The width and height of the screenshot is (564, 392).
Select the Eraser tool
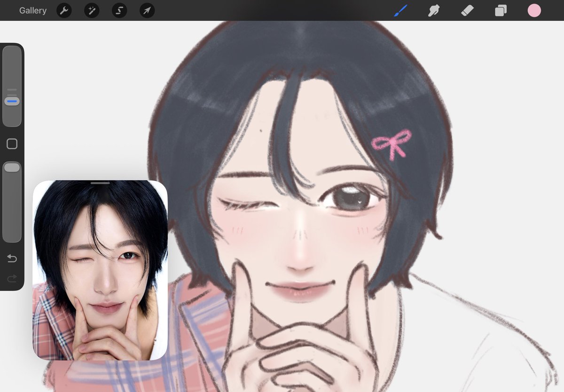pos(467,10)
